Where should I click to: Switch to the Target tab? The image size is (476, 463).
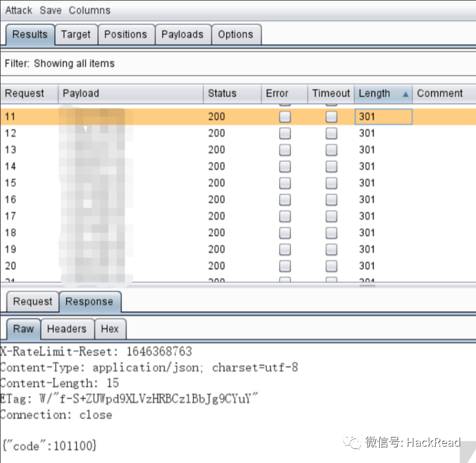point(76,34)
